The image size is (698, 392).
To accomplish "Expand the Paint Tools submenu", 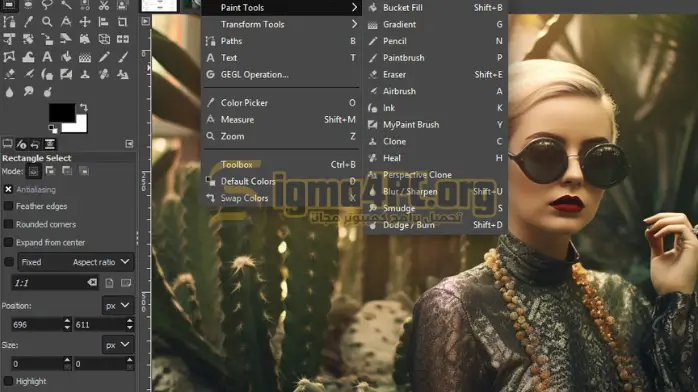I will coord(281,8).
